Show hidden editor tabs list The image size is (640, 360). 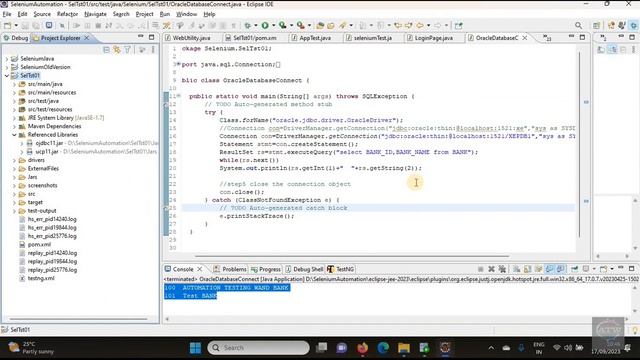547,38
